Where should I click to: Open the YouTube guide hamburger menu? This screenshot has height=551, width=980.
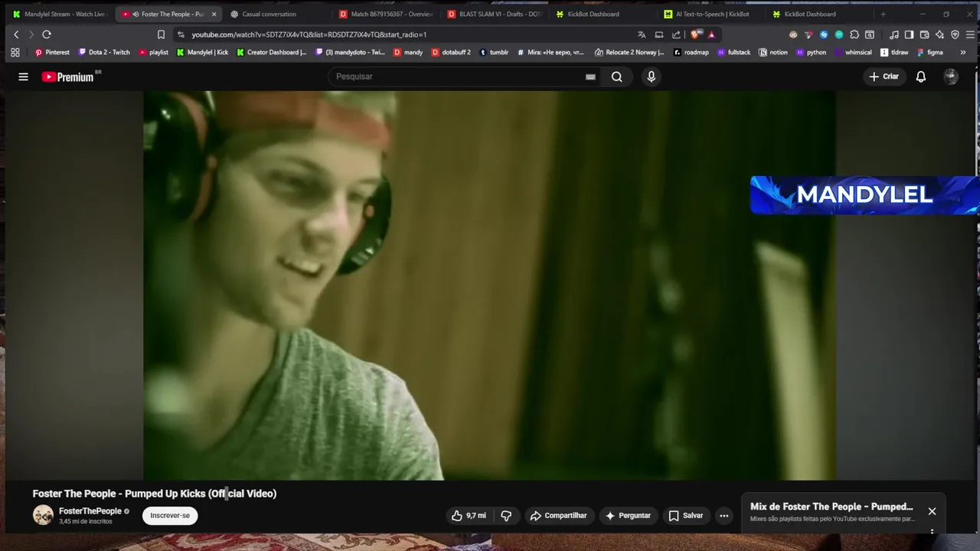coord(23,77)
